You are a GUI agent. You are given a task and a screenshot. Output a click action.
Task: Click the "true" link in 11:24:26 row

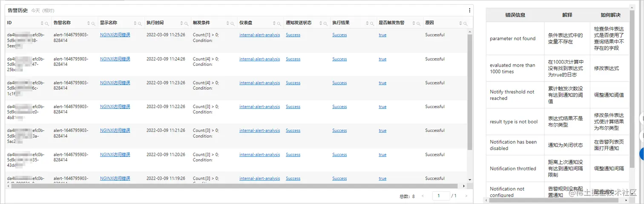(x=382, y=59)
